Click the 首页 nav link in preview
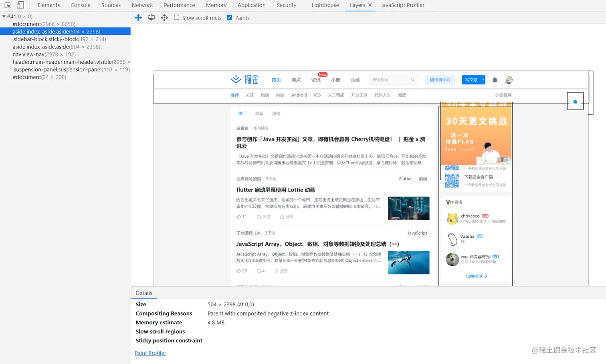The width and height of the screenshot is (606, 364). pyautogui.click(x=276, y=80)
